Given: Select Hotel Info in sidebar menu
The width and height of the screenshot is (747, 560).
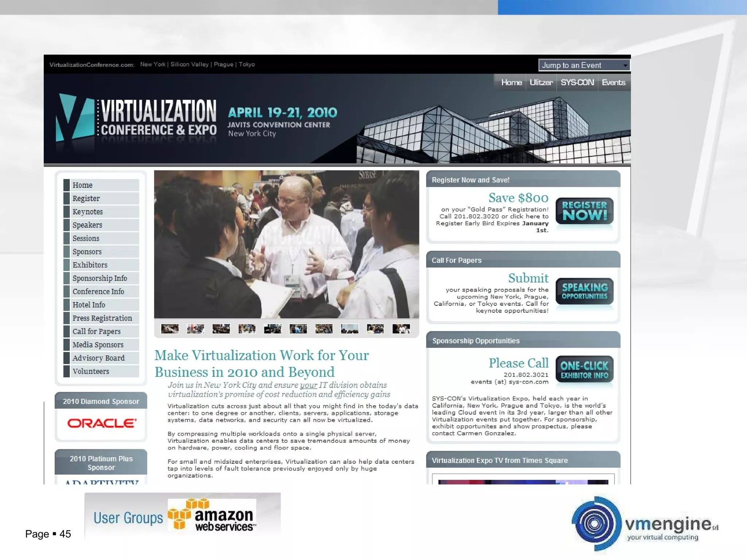Looking at the screenshot, I should pos(89,305).
